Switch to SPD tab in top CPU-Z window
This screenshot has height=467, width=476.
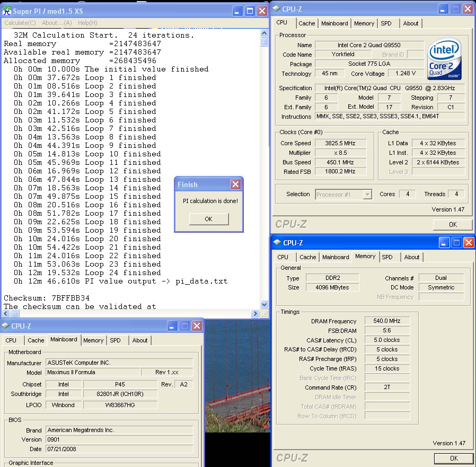tap(386, 23)
